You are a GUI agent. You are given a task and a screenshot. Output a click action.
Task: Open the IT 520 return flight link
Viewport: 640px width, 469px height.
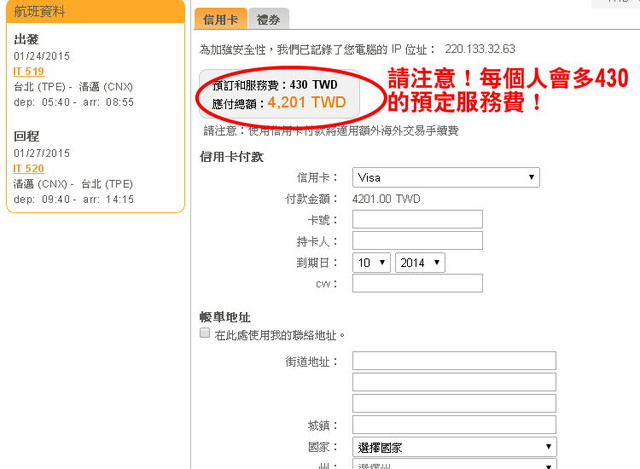tap(28, 168)
